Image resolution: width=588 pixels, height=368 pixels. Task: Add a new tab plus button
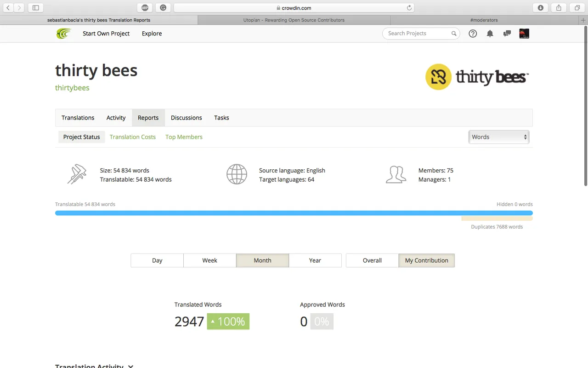tap(583, 20)
